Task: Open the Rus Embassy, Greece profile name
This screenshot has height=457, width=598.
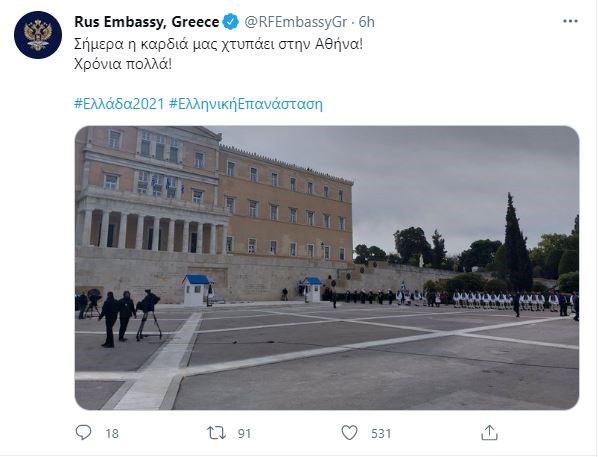Action: click(147, 22)
